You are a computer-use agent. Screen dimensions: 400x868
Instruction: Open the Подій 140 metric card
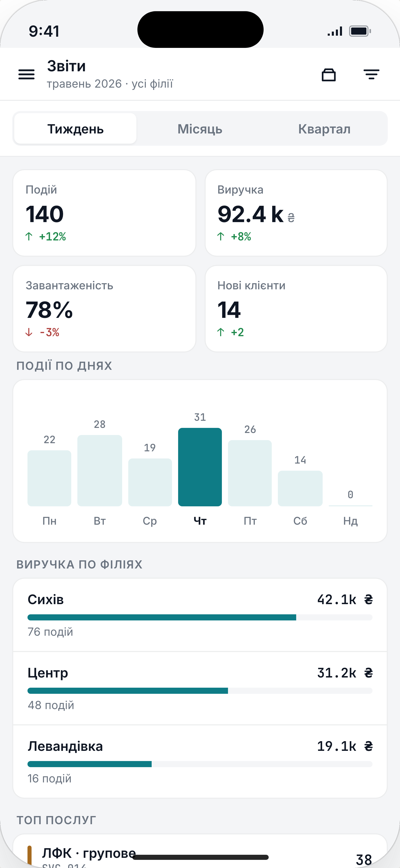[104, 213]
